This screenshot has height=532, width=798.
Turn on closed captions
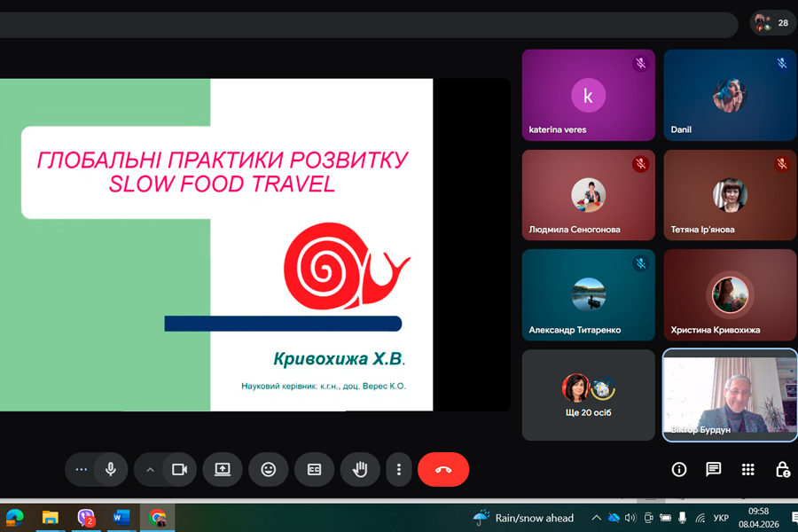click(314, 469)
